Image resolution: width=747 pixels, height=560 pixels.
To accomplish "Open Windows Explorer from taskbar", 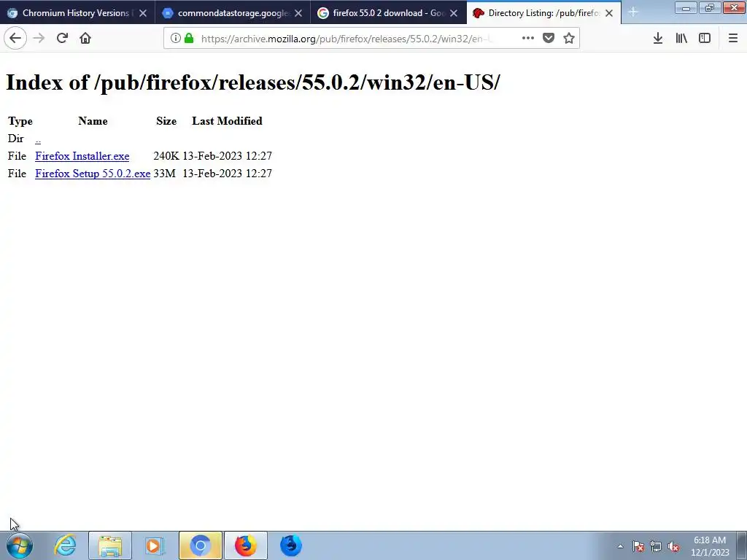I will tap(110, 545).
